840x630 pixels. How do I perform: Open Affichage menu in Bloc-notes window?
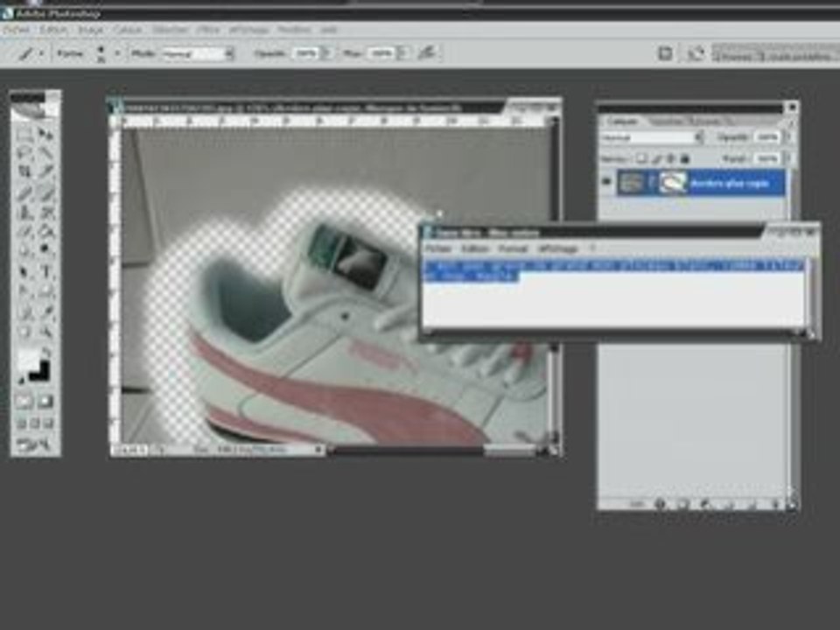tap(557, 248)
